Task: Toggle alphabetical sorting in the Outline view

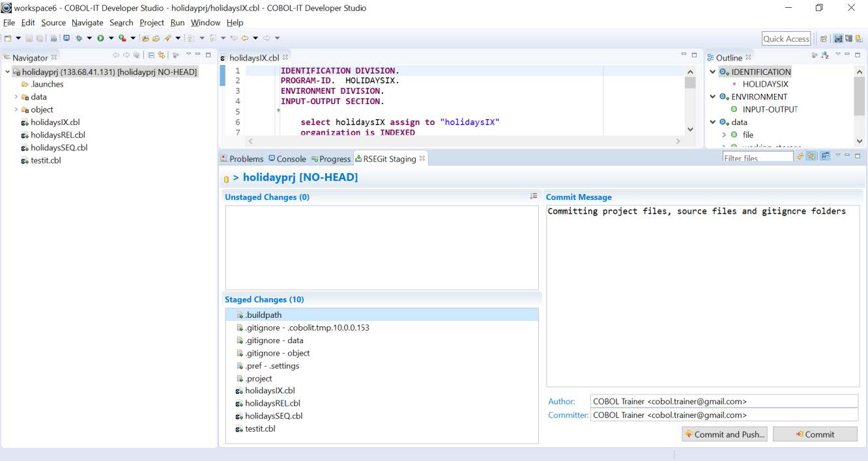Action: [825, 56]
